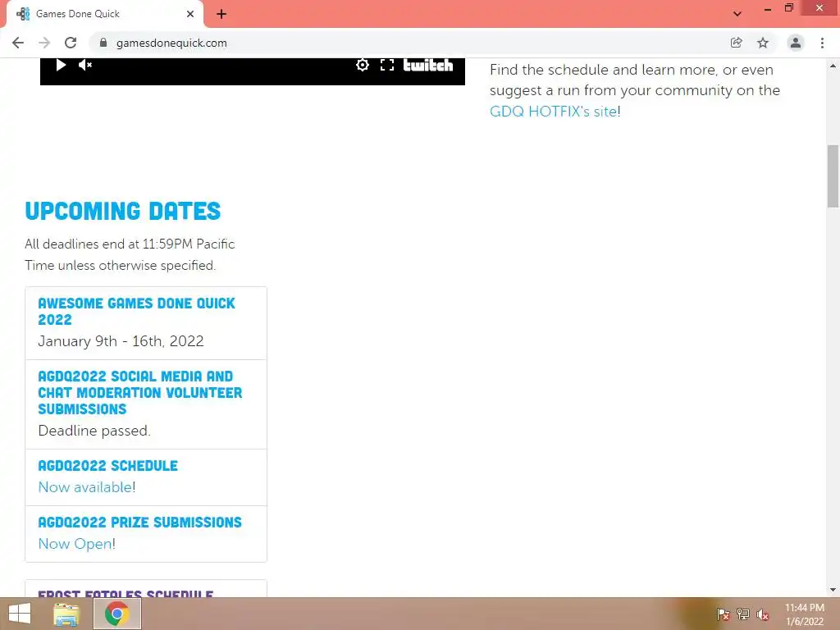The height and width of the screenshot is (630, 840).
Task: Minimize the Chrome window
Action: tap(768, 9)
